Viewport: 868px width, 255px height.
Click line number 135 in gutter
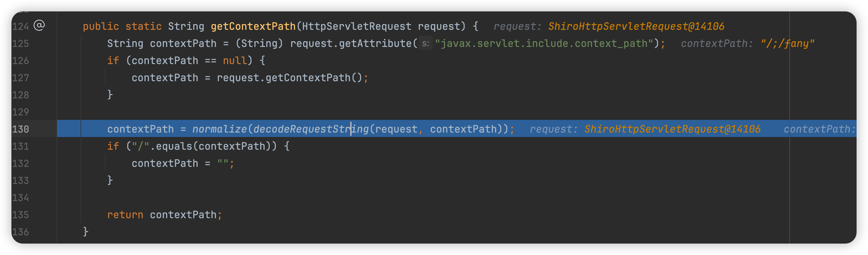(21, 215)
